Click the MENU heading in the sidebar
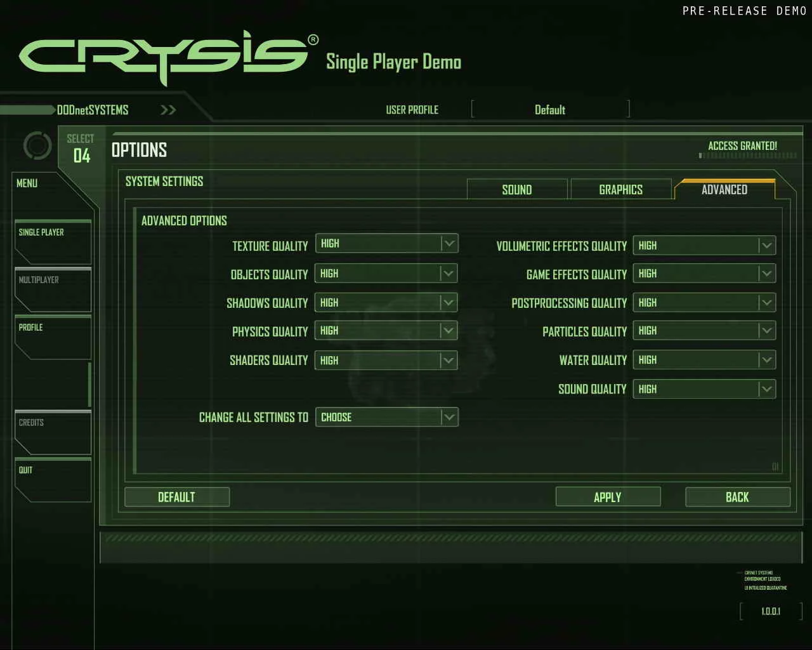The width and height of the screenshot is (812, 650). (x=27, y=183)
